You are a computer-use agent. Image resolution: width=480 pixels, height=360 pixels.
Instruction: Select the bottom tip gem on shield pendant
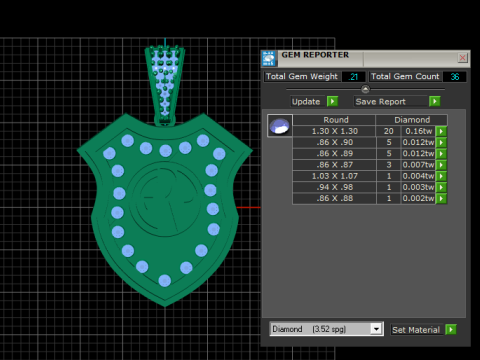click(165, 281)
